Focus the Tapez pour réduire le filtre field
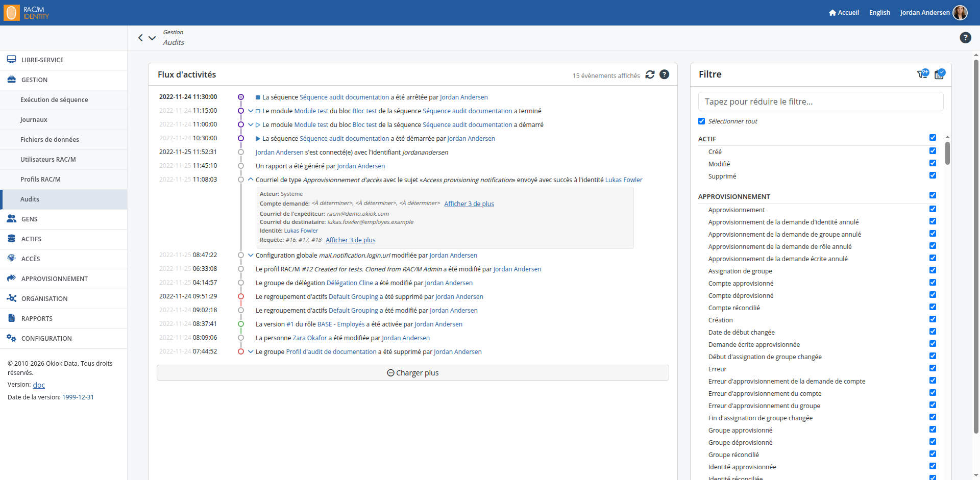980x480 pixels. tap(821, 102)
